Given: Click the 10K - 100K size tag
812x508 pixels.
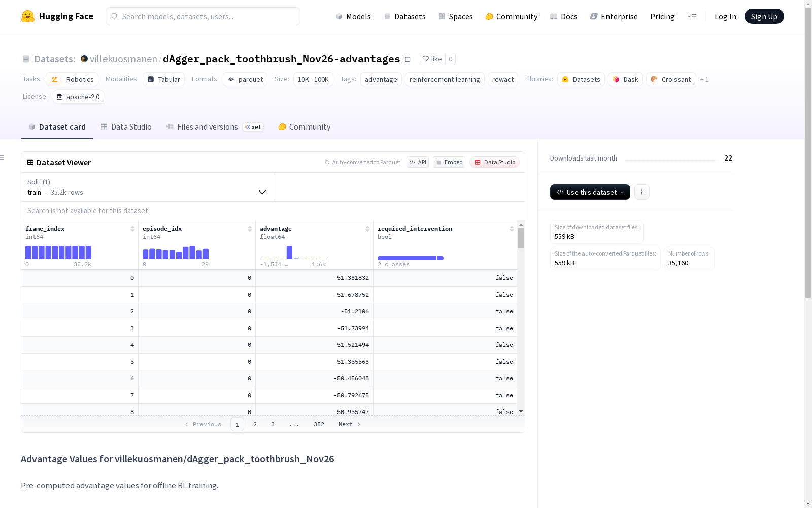Looking at the screenshot, I should [x=313, y=79].
